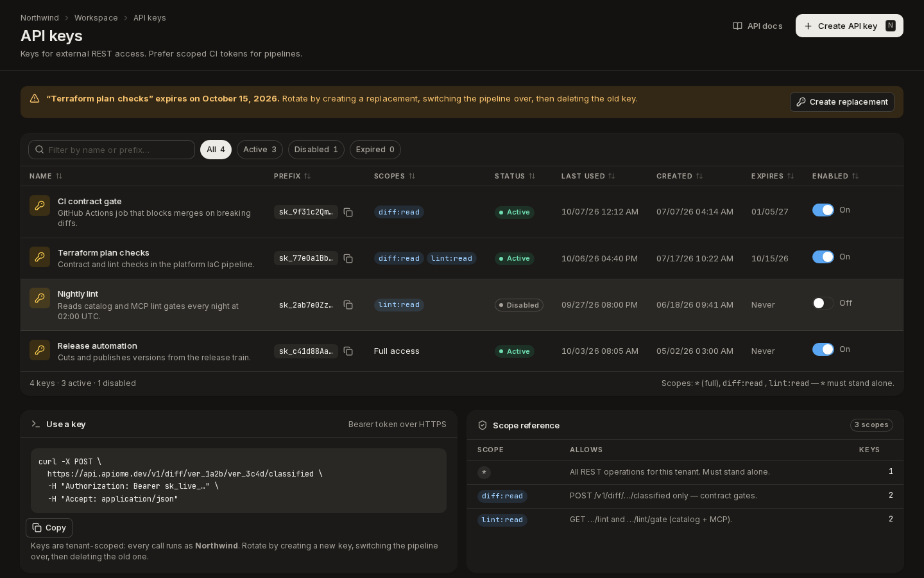Enable the Nightly lint key

tap(823, 303)
